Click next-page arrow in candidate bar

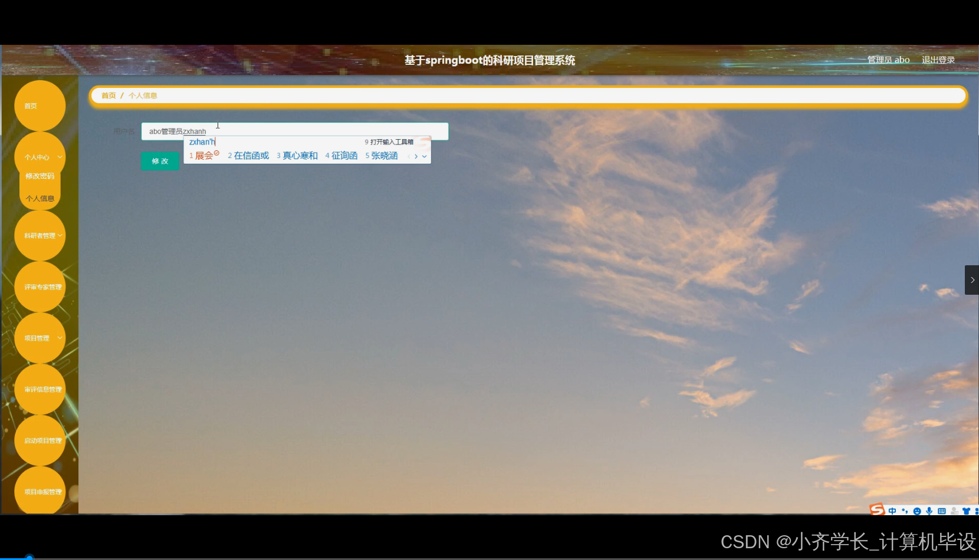[x=416, y=156]
